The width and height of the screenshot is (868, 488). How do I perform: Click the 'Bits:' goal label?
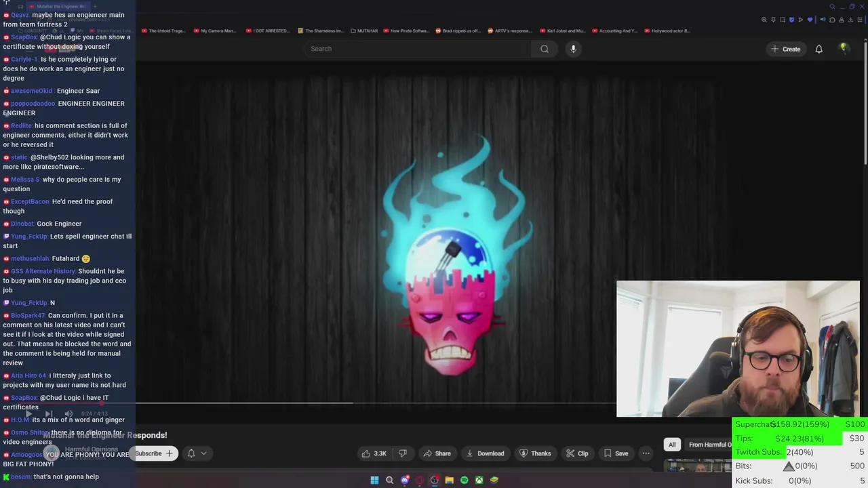[x=743, y=466]
